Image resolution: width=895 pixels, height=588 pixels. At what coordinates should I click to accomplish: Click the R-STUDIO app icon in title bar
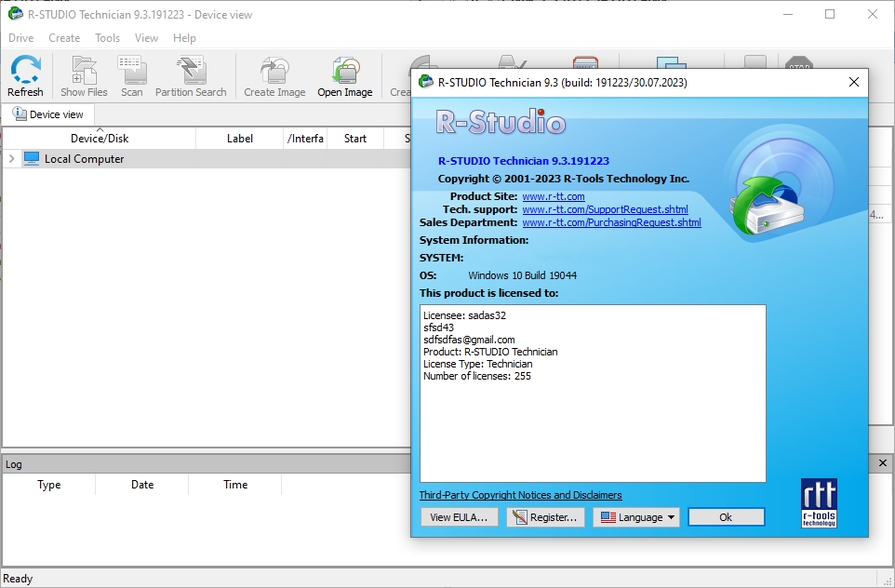16,14
